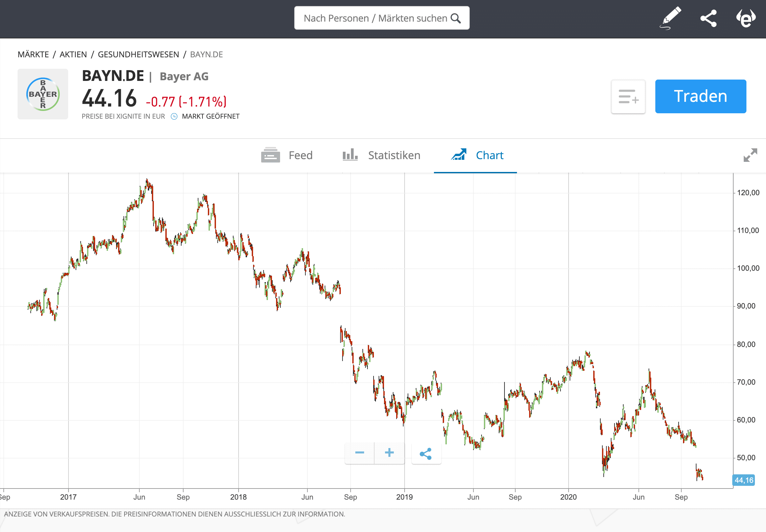Click the -0.77 (-1.71%) price change
Viewport: 766px width, 532px height.
point(186,101)
